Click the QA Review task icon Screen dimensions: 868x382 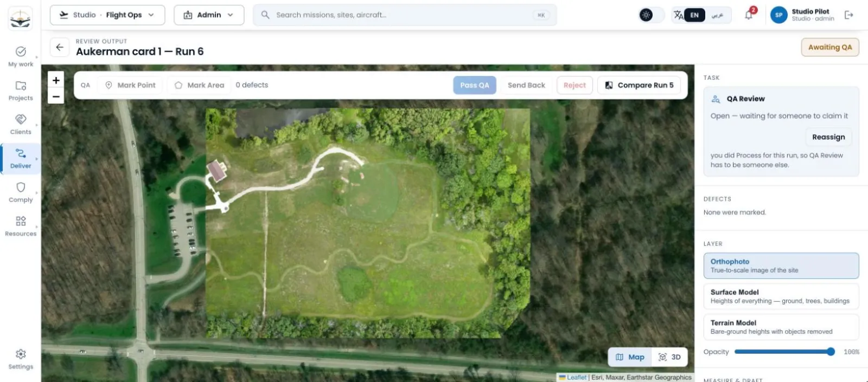(716, 99)
